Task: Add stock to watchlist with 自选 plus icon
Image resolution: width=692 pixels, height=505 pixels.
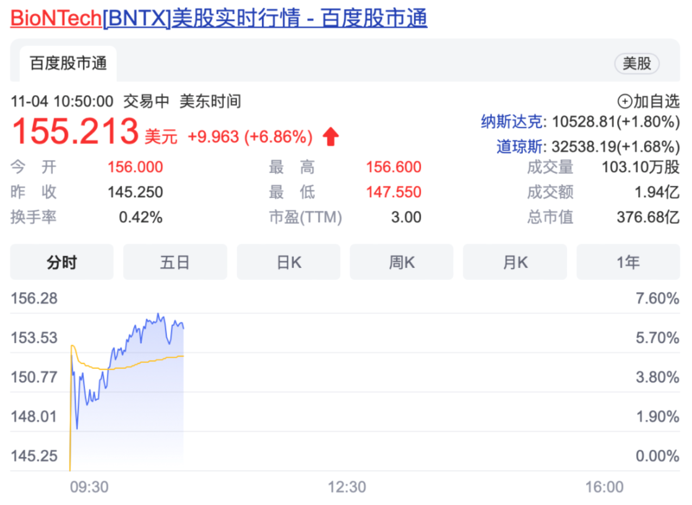Action: (x=625, y=101)
